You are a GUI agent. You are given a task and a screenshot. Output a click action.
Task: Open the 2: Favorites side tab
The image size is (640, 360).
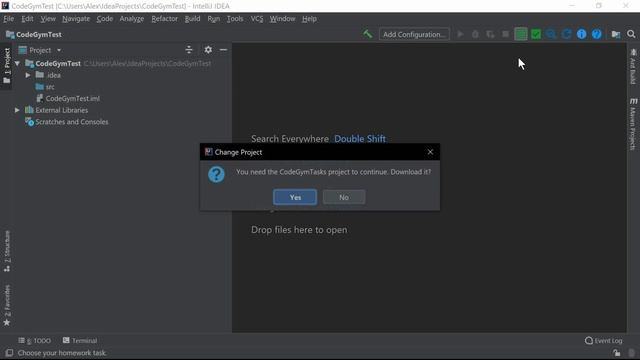pos(7,306)
